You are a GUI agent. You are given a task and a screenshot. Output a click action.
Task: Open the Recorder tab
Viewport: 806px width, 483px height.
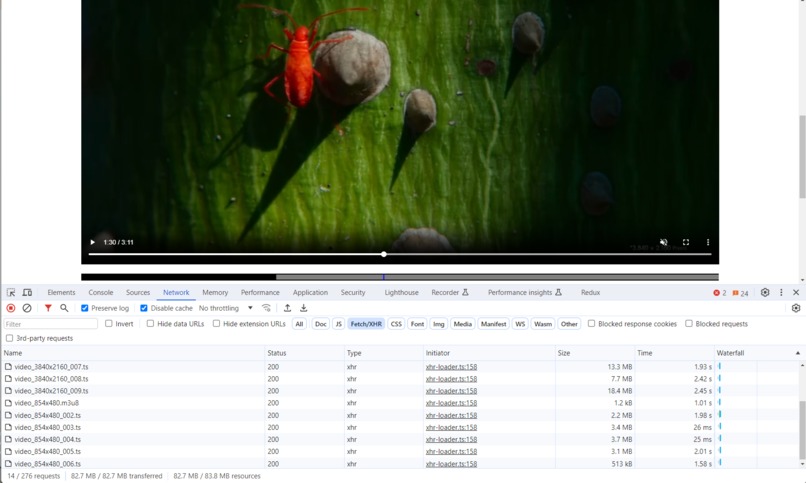pos(450,292)
